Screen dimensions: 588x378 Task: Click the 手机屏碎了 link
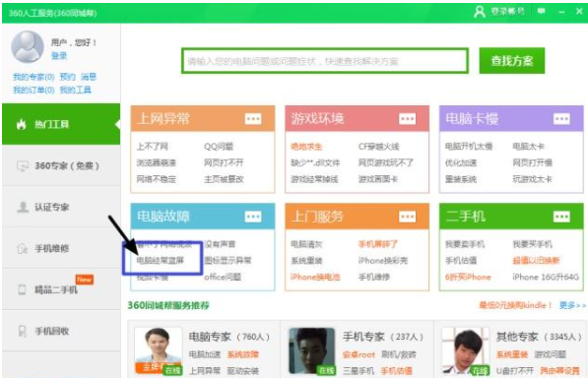(378, 244)
